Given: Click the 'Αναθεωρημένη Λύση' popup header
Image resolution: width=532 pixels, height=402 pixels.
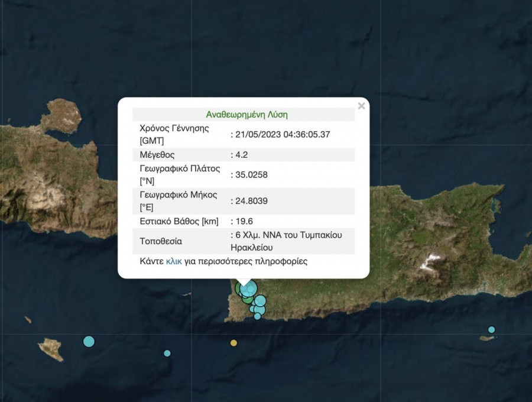Looking at the screenshot, I should 246,115.
